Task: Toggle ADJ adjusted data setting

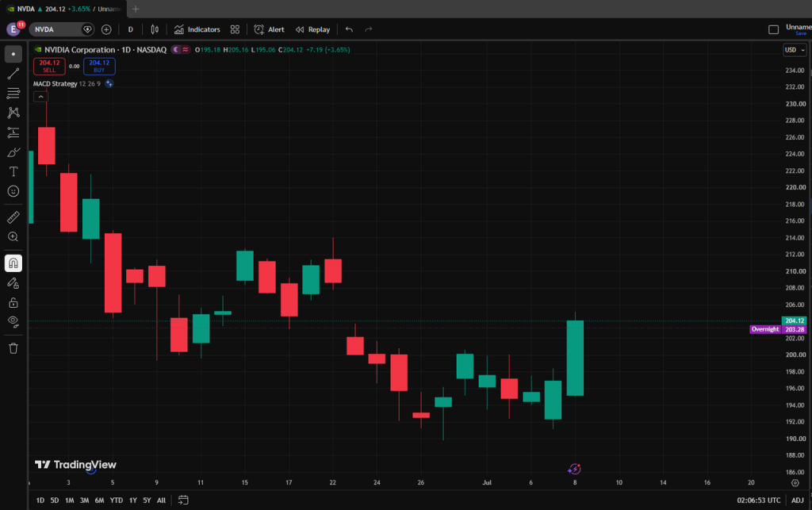Action: point(798,500)
